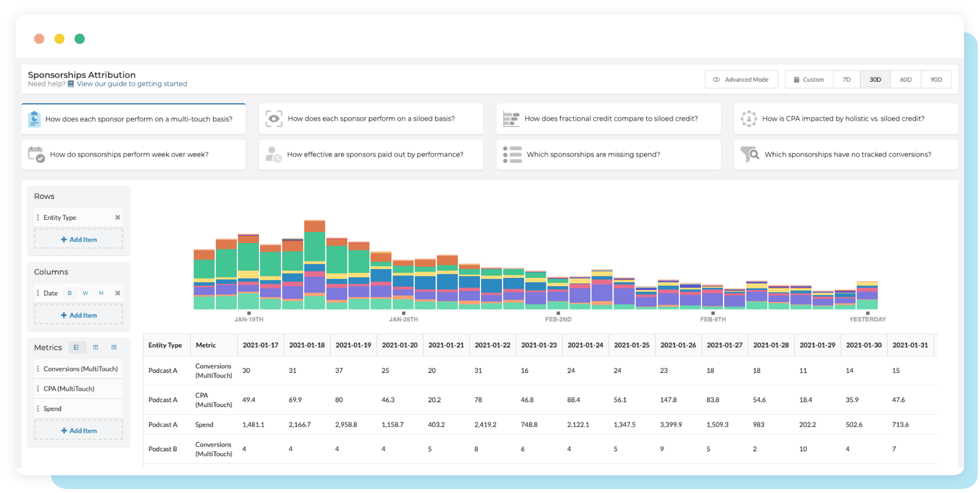
Task: Click Add Item under Metrics
Action: [x=79, y=431]
